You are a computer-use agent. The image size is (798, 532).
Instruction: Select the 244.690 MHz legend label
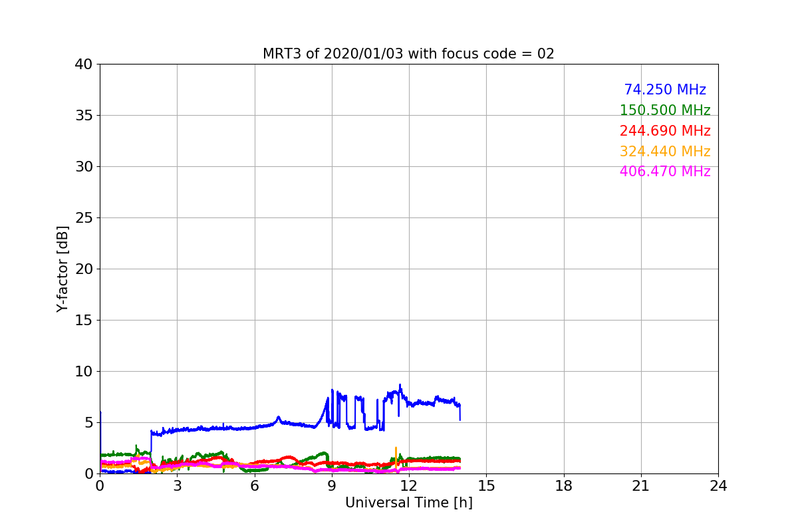point(665,131)
